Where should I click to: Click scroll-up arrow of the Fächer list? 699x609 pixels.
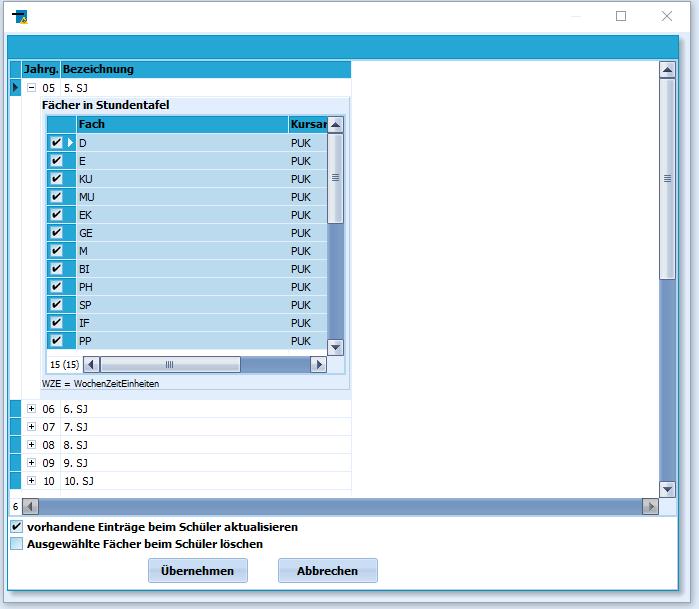click(336, 125)
